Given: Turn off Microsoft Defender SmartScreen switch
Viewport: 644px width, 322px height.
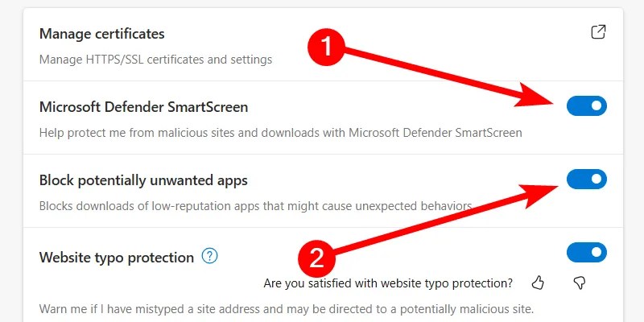Looking at the screenshot, I should (x=586, y=105).
